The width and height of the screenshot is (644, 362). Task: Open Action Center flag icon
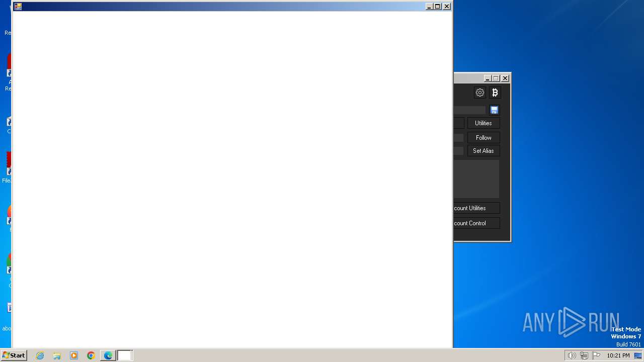(596, 355)
